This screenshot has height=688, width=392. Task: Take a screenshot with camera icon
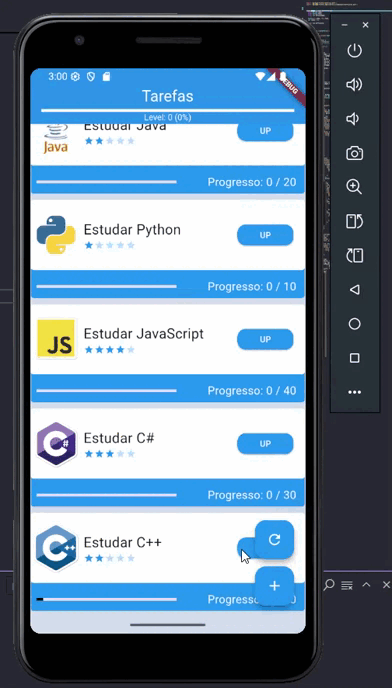354,153
